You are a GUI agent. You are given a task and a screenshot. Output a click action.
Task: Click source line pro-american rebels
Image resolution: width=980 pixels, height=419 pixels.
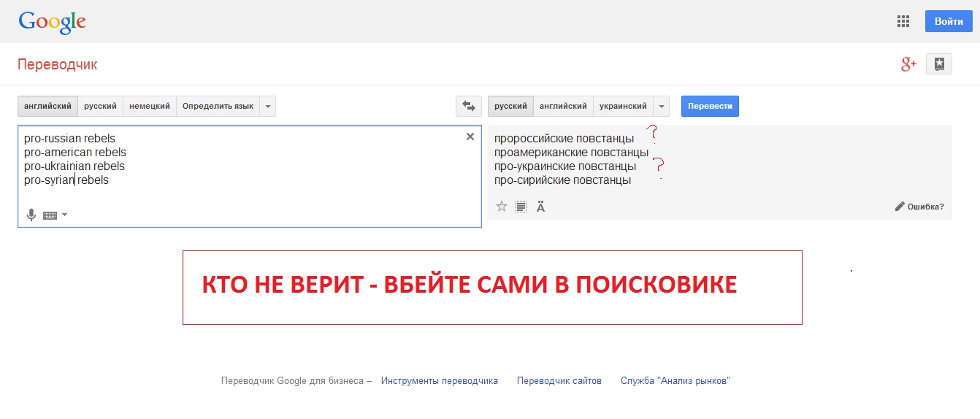pos(74,152)
